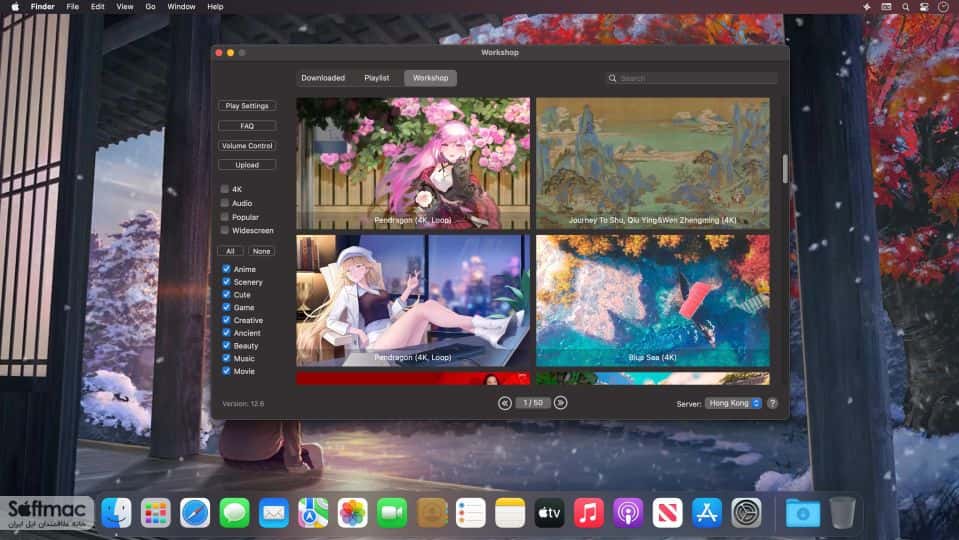Image resolution: width=959 pixels, height=540 pixels.
Task: Open Apple TV from the dock
Action: pos(549,512)
